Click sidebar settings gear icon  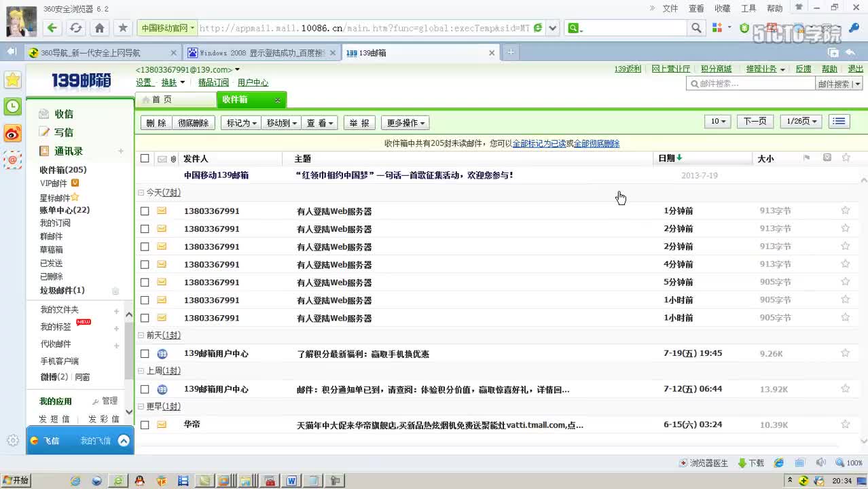pyautogui.click(x=13, y=441)
